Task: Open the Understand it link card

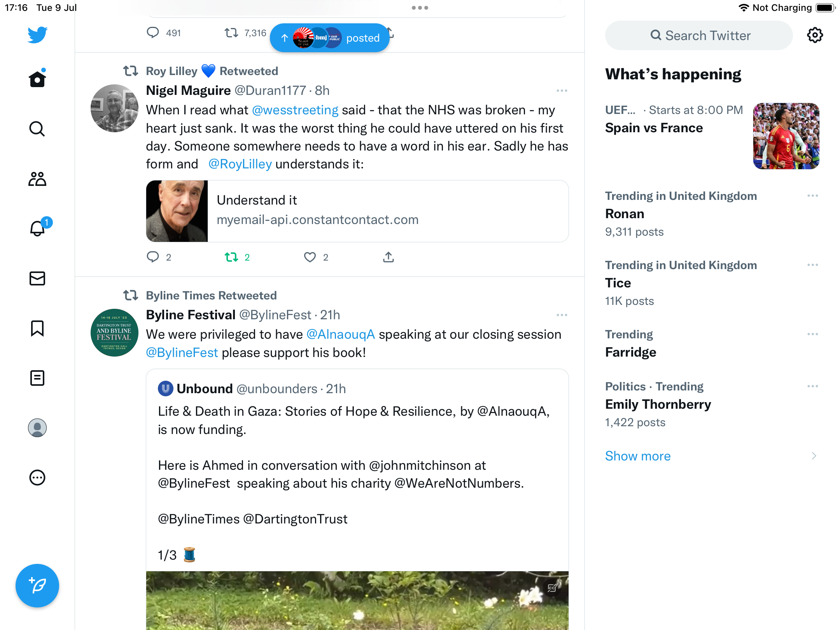Action: click(357, 211)
